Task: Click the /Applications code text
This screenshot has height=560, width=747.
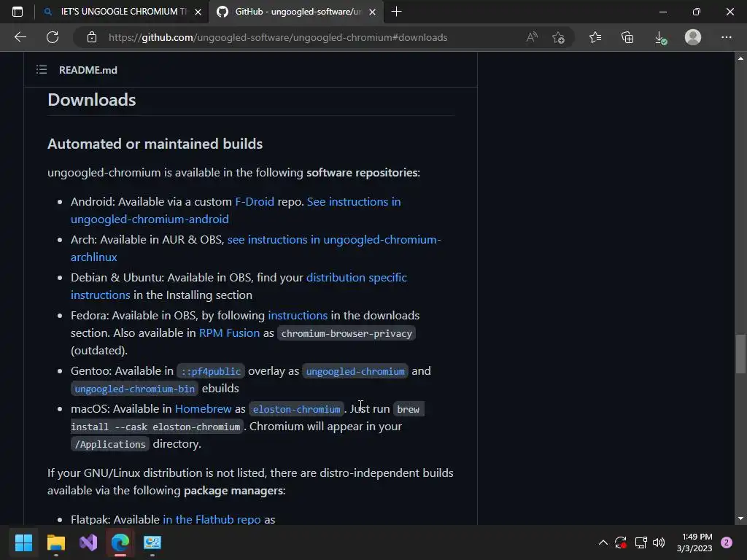Action: click(x=110, y=444)
